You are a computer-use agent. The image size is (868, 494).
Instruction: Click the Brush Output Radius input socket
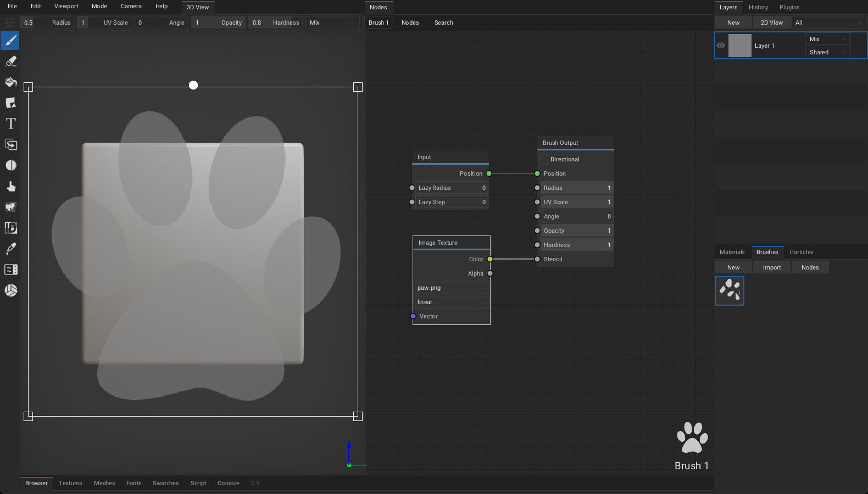point(537,188)
